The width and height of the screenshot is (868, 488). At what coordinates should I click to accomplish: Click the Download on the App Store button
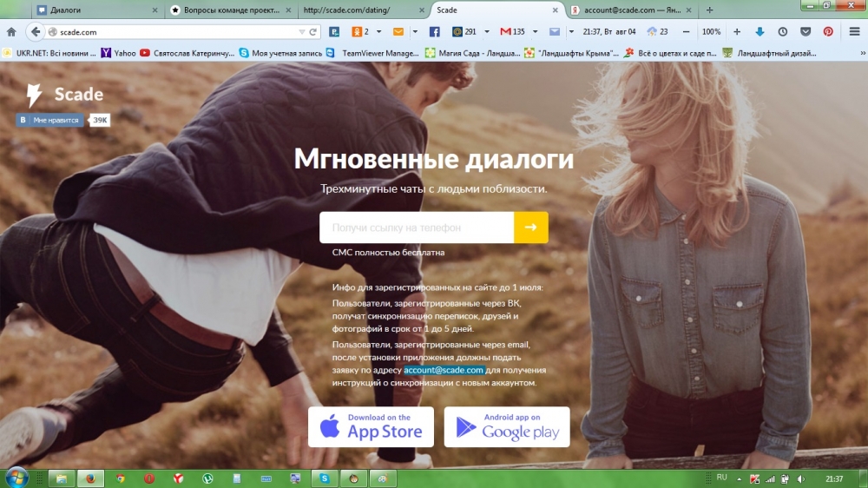[371, 427]
